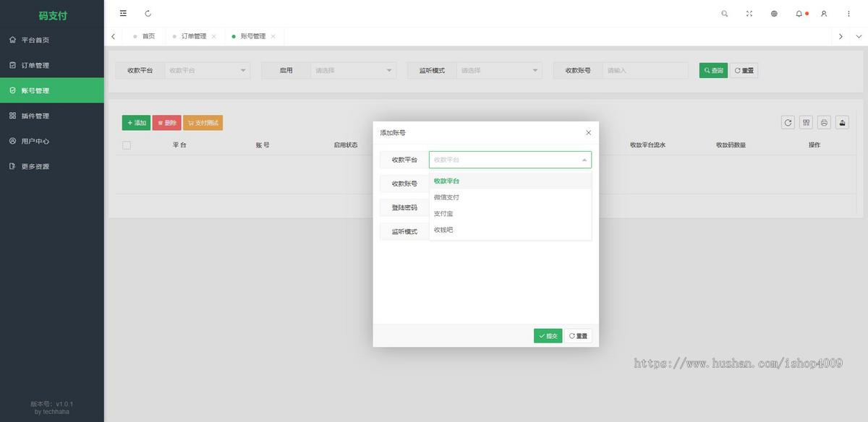Open 更多资源 in the sidebar
Image resolution: width=868 pixels, height=422 pixels.
click(x=52, y=166)
